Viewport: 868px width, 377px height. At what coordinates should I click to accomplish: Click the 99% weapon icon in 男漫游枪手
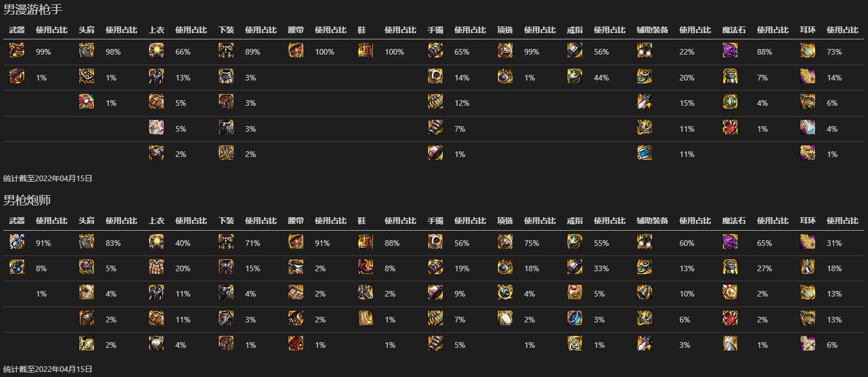click(17, 51)
